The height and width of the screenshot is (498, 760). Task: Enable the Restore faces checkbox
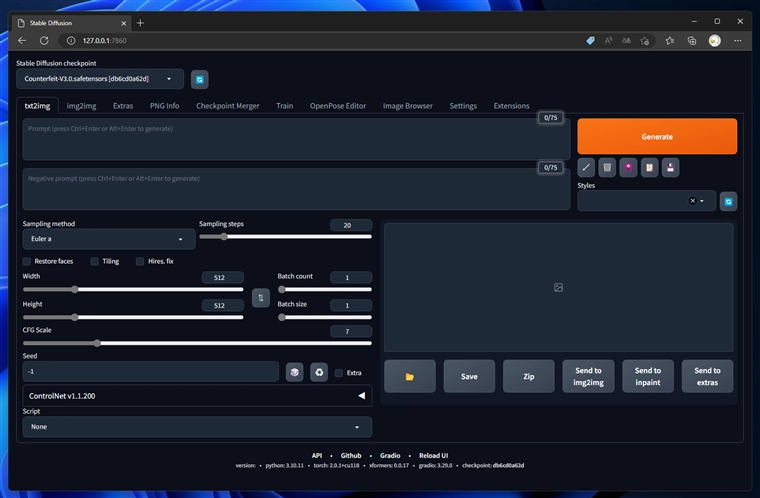point(27,261)
